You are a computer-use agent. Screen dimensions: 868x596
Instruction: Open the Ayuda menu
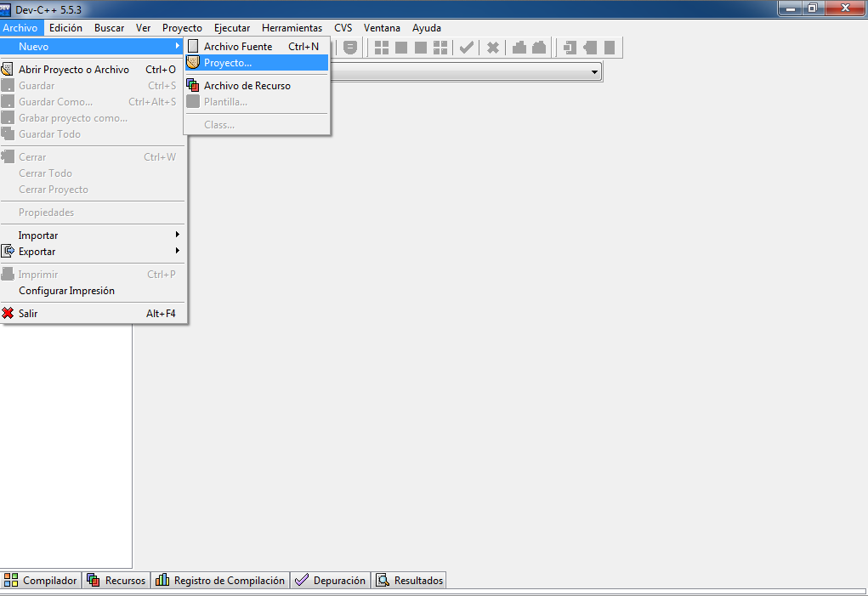[426, 27]
